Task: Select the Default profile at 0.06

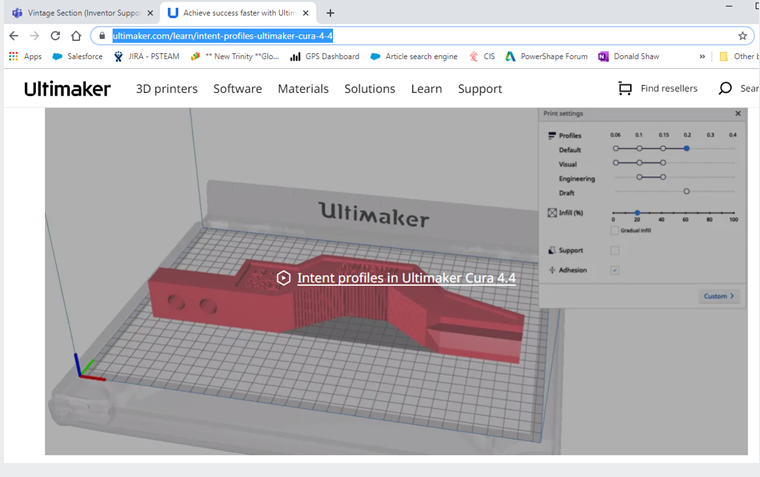Action: point(616,148)
